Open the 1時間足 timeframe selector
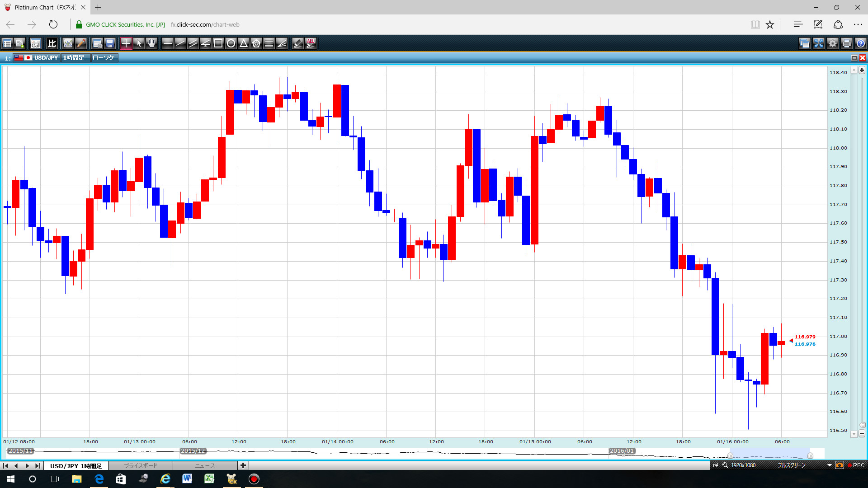868x488 pixels. (x=74, y=58)
